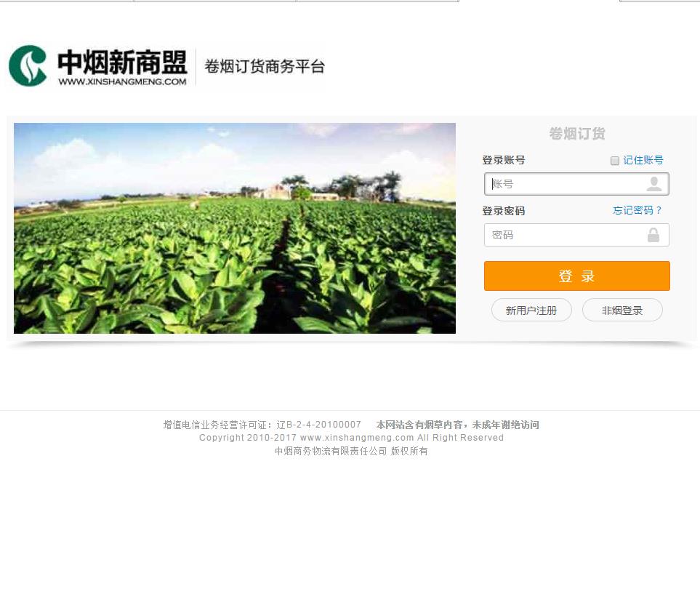
Task: Click the 登录账号 label
Action: pyautogui.click(x=504, y=160)
